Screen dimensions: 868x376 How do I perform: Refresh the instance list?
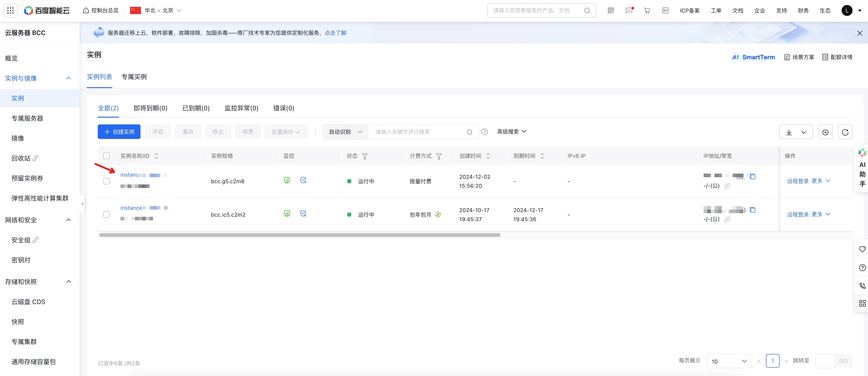point(845,132)
